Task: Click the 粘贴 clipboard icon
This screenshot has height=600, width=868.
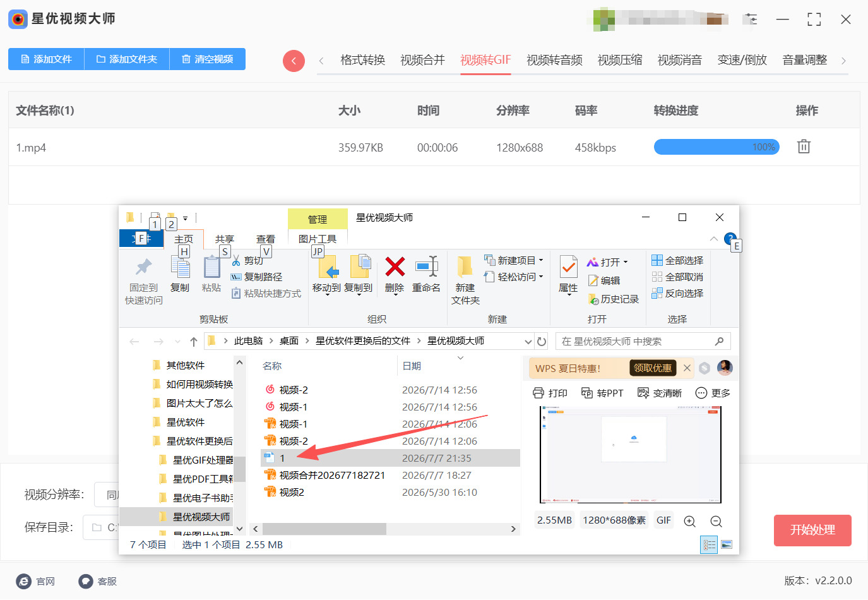Action: [x=211, y=267]
